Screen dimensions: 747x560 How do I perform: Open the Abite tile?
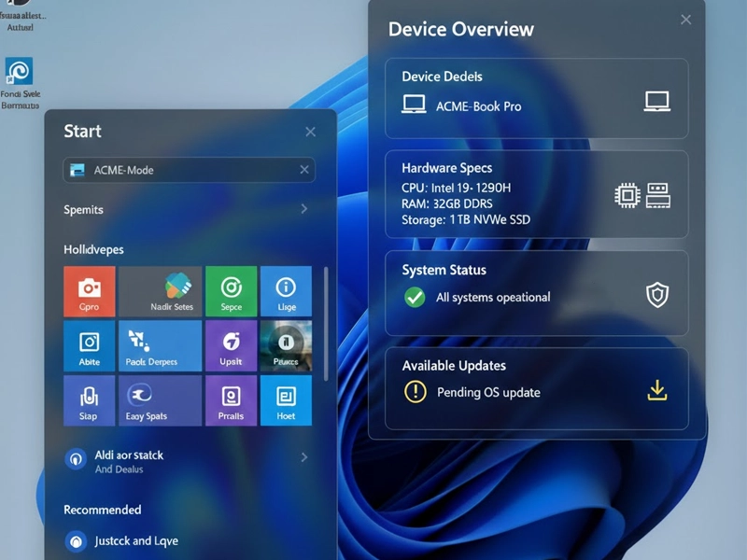pyautogui.click(x=89, y=346)
